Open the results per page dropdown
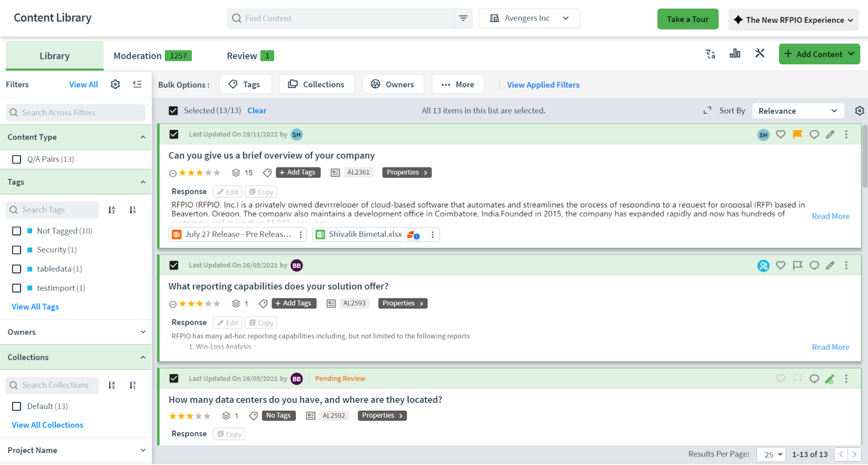The height and width of the screenshot is (465, 868). 771,455
